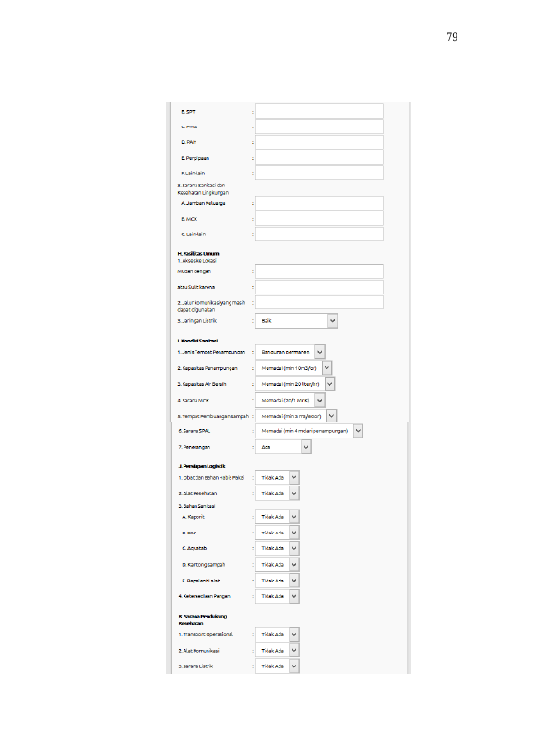
Task: Click the atau Sulit karena input field
Action: 319,287
